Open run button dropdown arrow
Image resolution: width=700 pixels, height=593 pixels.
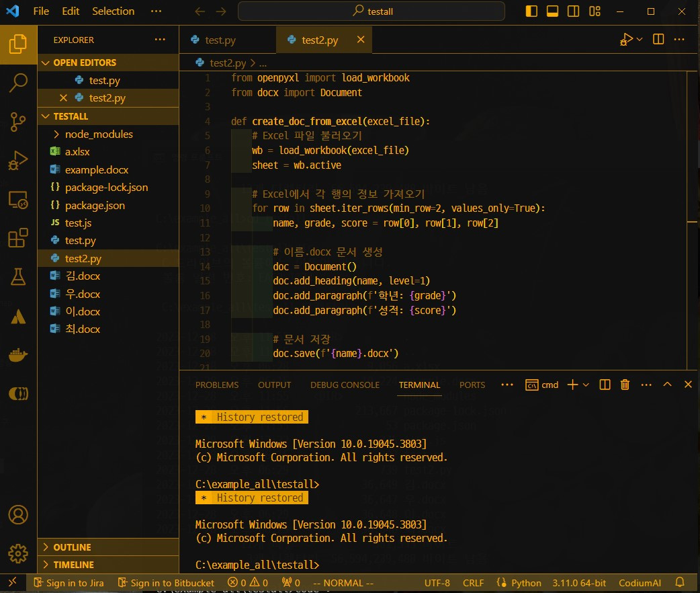(x=640, y=39)
